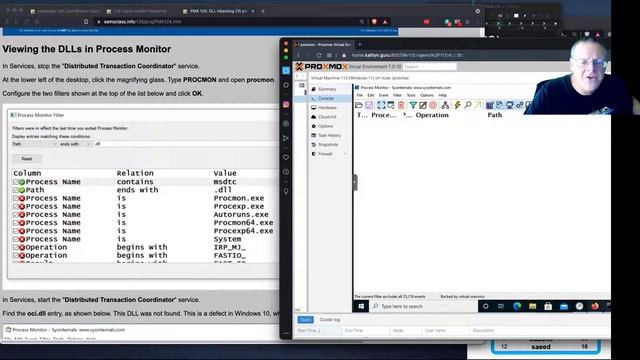This screenshot has width=640, height=360.
Task: Open Edit menu in Process Monitor
Action: click(x=371, y=95)
